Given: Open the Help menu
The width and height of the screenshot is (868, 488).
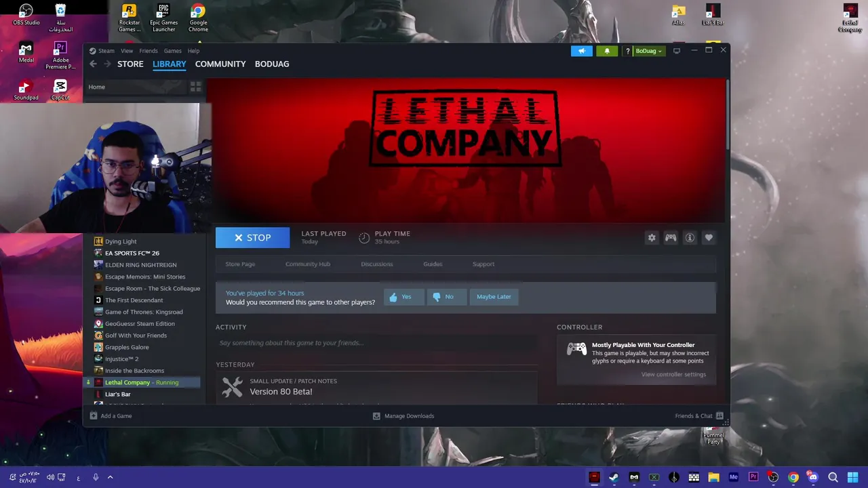Looking at the screenshot, I should pos(193,51).
